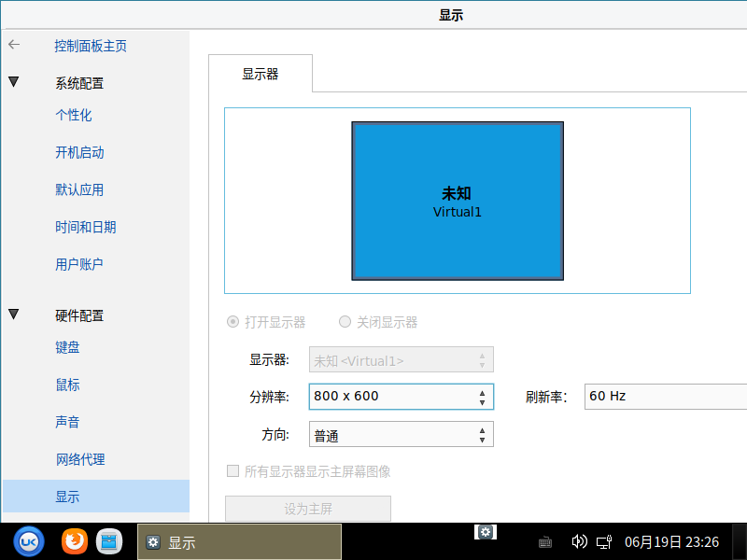The width and height of the screenshot is (747, 560).
Task: Click the gear icon on the 显示 task
Action: pyautogui.click(x=153, y=542)
